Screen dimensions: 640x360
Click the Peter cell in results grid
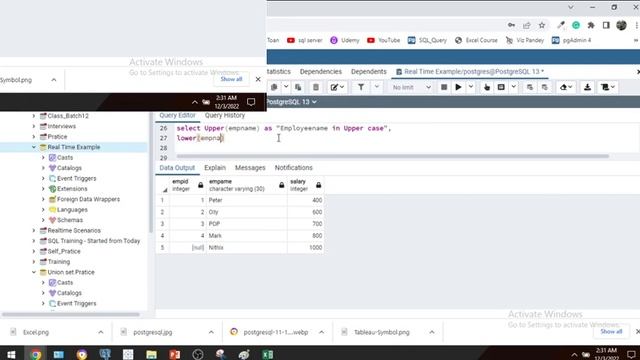[247, 200]
